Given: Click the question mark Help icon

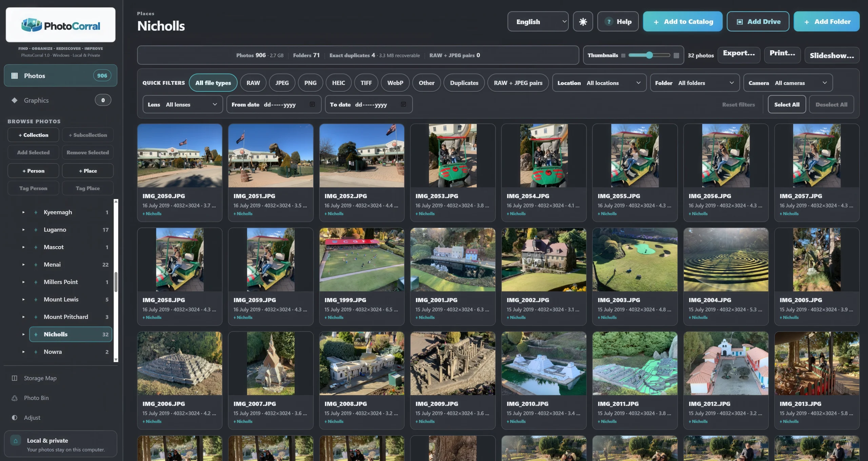Looking at the screenshot, I should 609,22.
